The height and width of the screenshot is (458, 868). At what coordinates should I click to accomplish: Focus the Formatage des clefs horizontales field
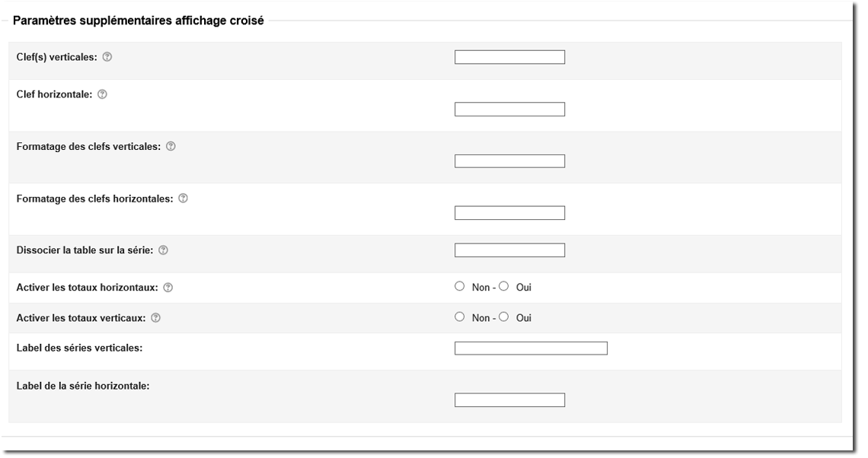coord(509,213)
